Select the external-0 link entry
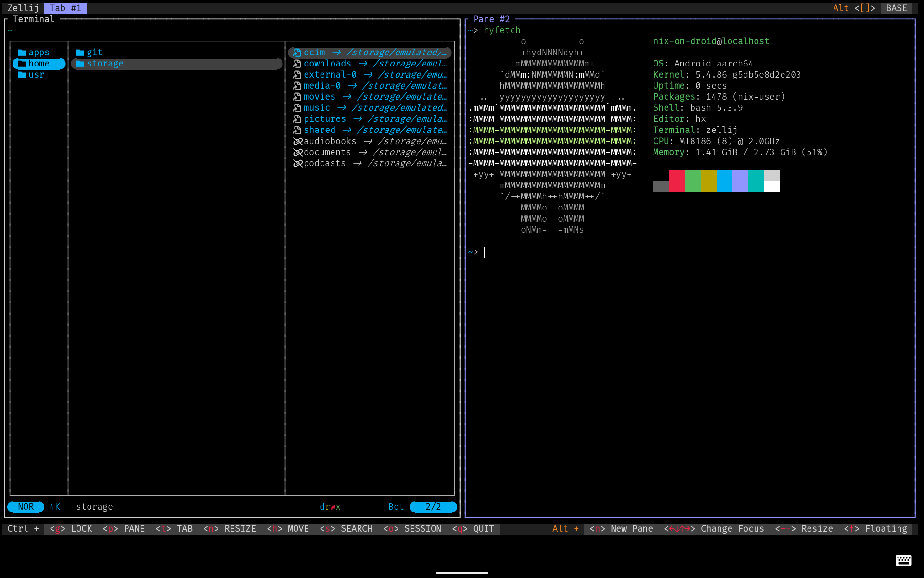This screenshot has height=578, width=924. click(370, 75)
